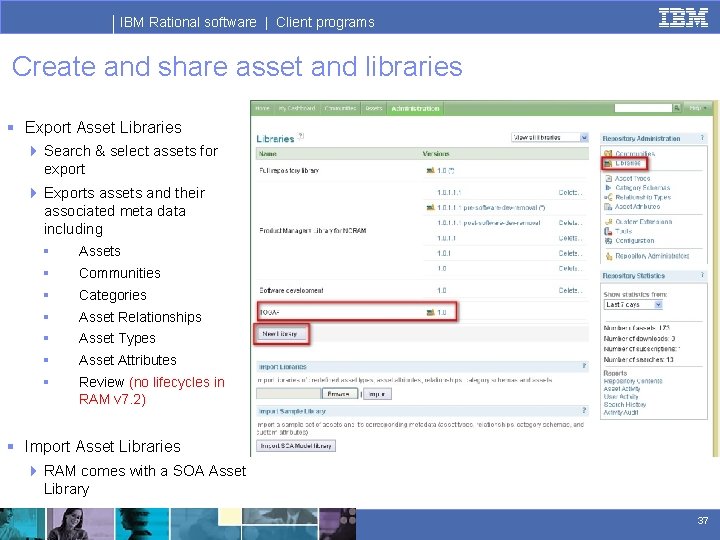The image size is (720, 540).
Task: Click the Browse button under Import Libraries
Action: (339, 394)
